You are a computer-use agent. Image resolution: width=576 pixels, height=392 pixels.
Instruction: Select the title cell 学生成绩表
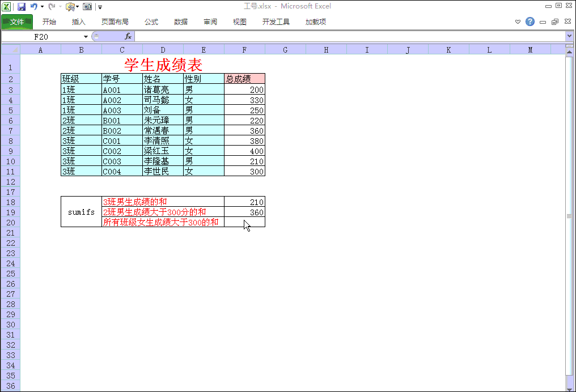coord(163,65)
